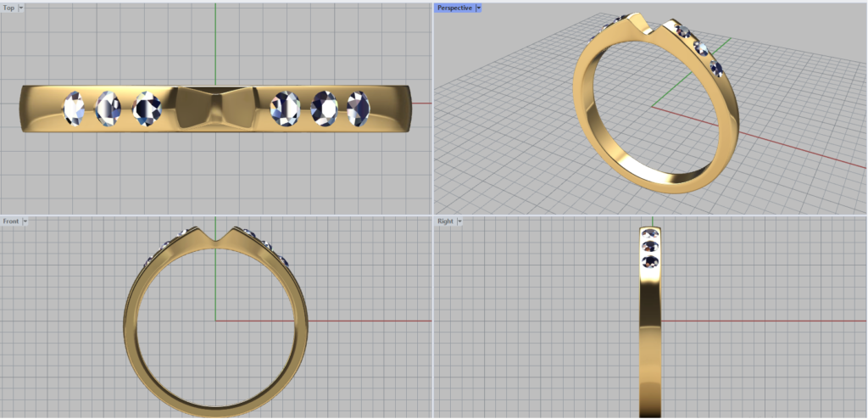Click the gold band in Right view
Viewport: 868px width, 419px height.
pos(650,339)
